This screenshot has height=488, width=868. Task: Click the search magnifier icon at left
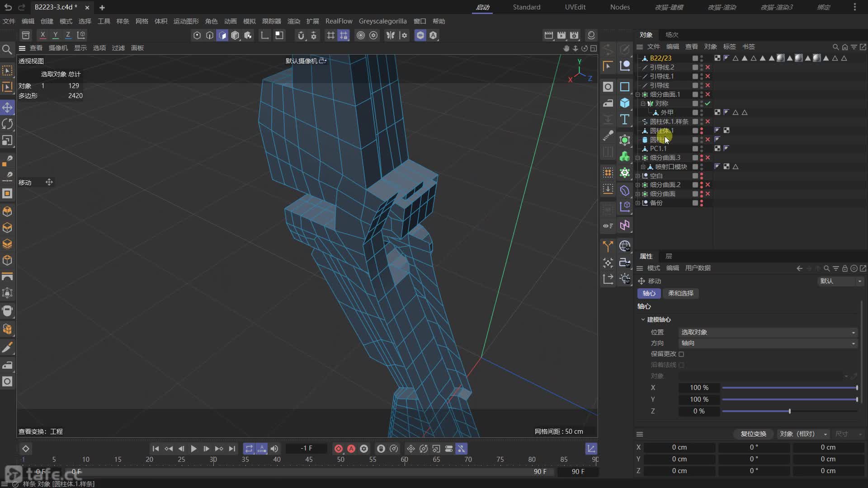pos(7,49)
